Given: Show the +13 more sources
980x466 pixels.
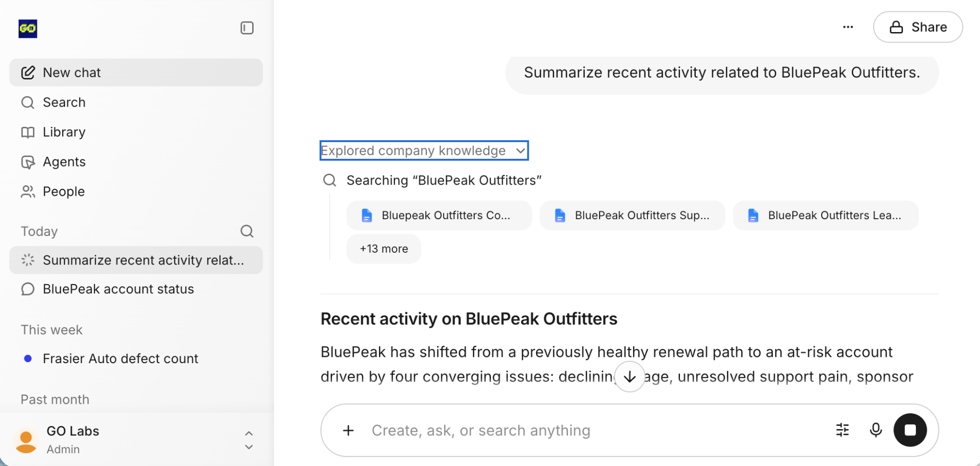Looking at the screenshot, I should tap(384, 249).
